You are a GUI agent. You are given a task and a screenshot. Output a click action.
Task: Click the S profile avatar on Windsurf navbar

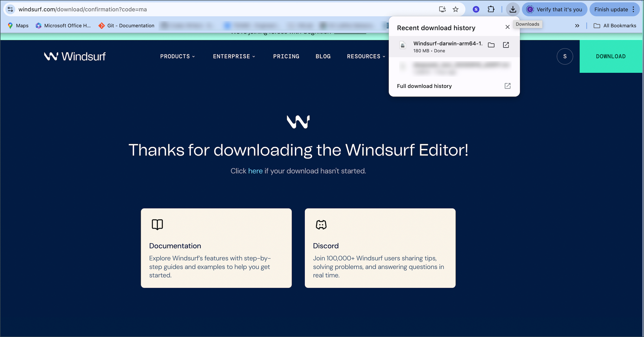565,56
